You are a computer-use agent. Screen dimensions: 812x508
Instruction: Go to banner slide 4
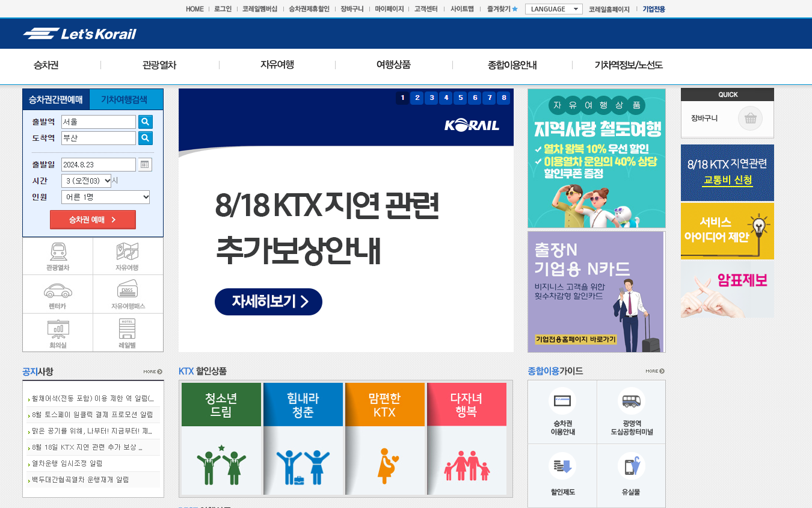pyautogui.click(x=446, y=98)
